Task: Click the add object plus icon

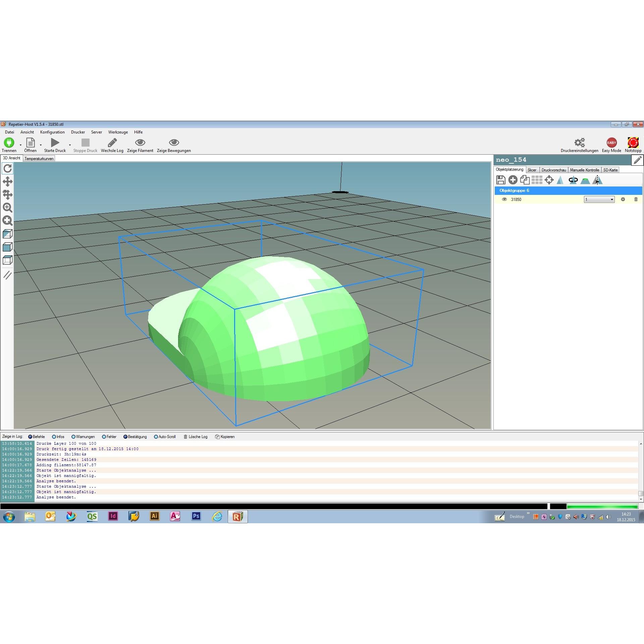Action: click(513, 180)
